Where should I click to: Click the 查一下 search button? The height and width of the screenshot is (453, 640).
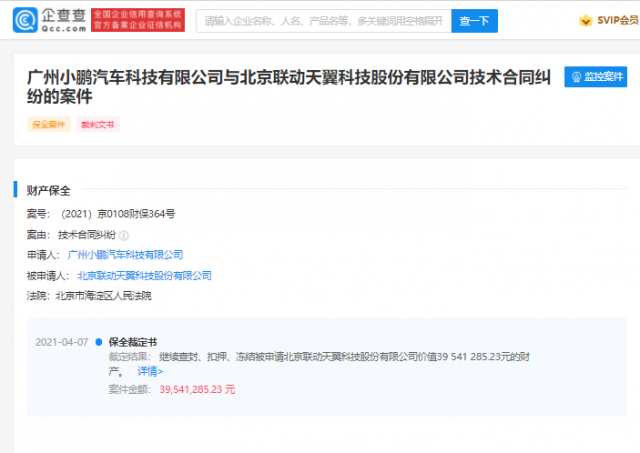474,21
